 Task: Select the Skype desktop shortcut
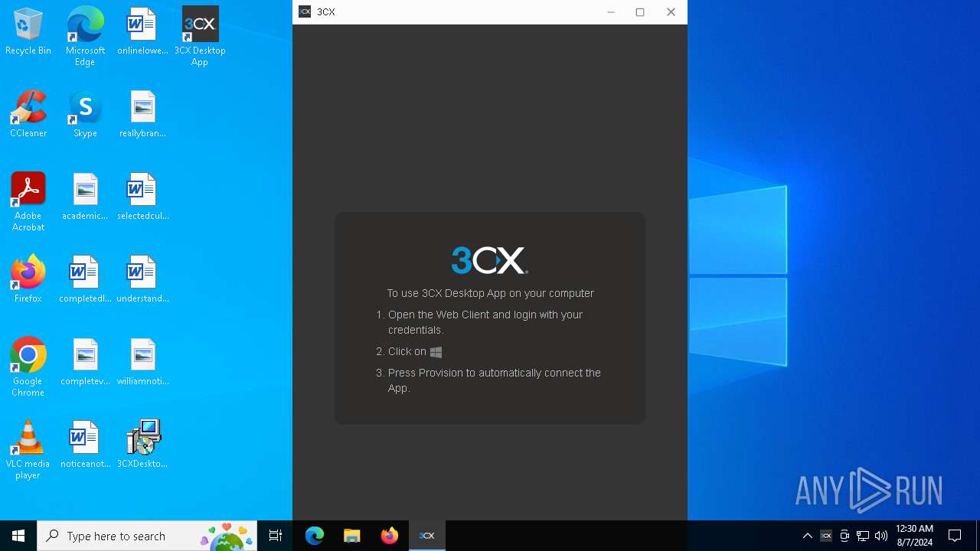tap(85, 114)
